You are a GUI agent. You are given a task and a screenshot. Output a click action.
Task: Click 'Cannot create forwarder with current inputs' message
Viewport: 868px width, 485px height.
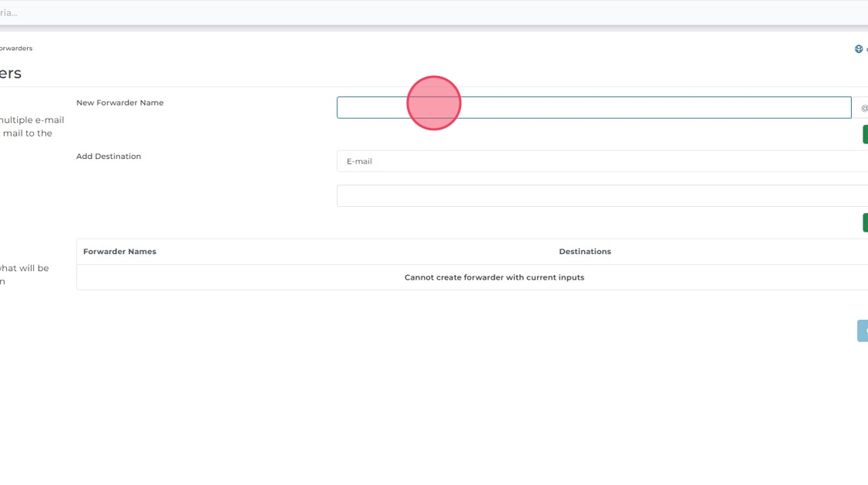pos(494,277)
